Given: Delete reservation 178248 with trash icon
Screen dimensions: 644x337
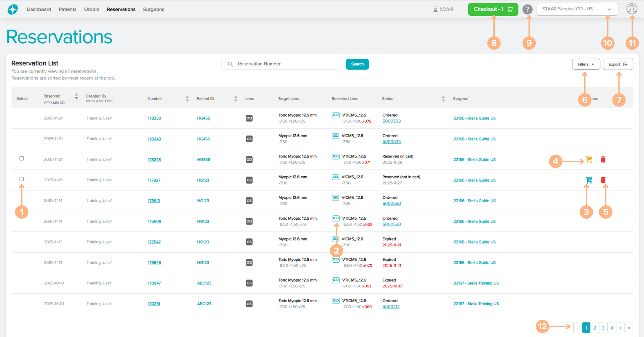Looking at the screenshot, I should pyautogui.click(x=603, y=159).
